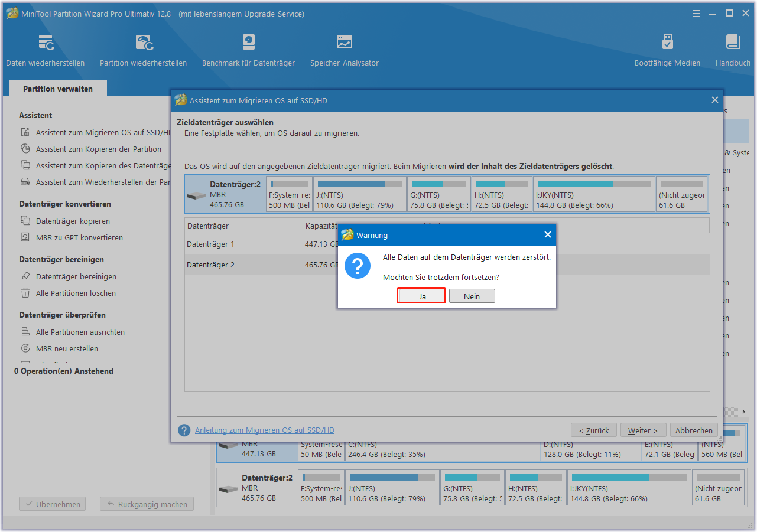Decline the warning with Nein
757x532 pixels.
click(472, 296)
